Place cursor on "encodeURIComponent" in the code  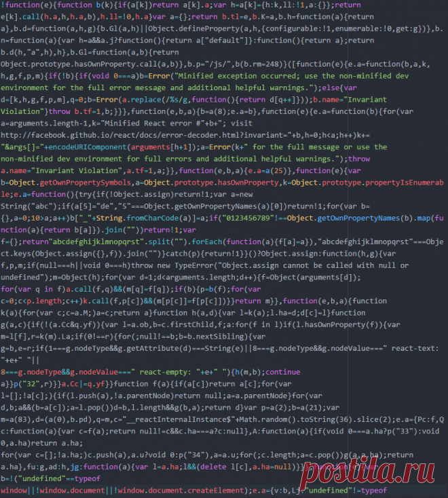[88, 147]
